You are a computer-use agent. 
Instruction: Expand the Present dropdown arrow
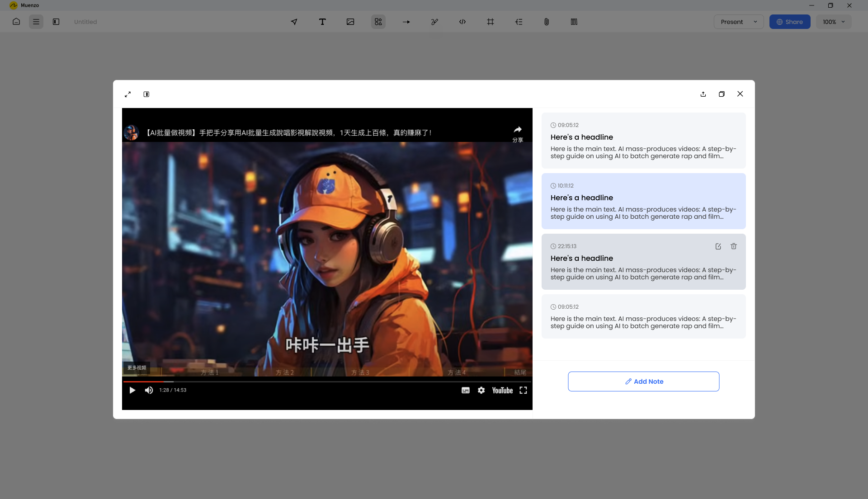755,22
